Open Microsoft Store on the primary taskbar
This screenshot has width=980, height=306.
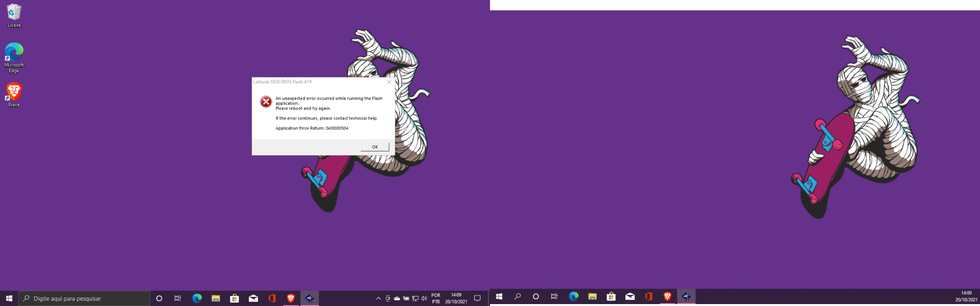234,298
